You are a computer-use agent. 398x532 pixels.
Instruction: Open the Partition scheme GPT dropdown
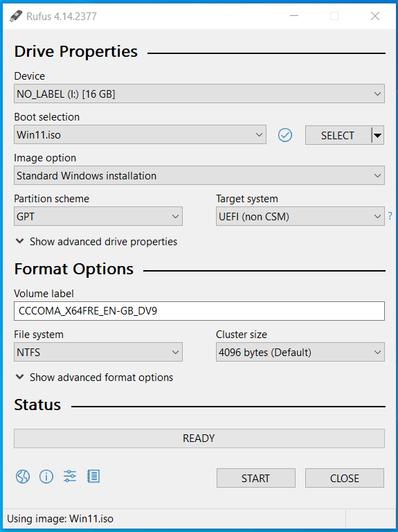coord(98,216)
